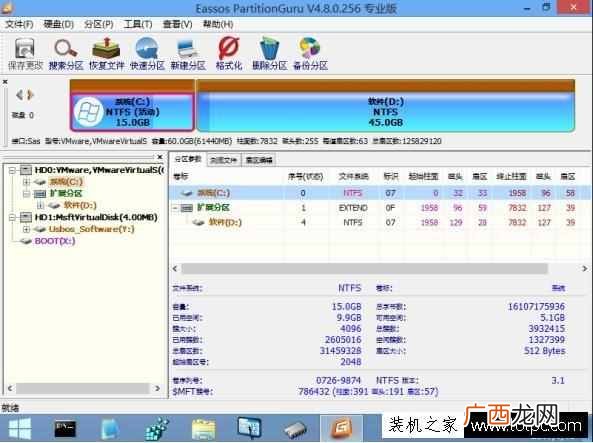Click the 文件系统 column header
Viewport: 593px width, 443px height.
pos(353,177)
